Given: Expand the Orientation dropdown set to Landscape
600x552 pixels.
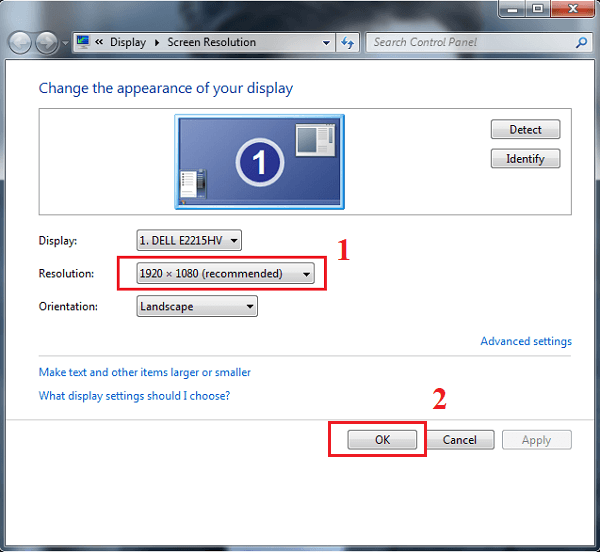Looking at the screenshot, I should (197, 307).
